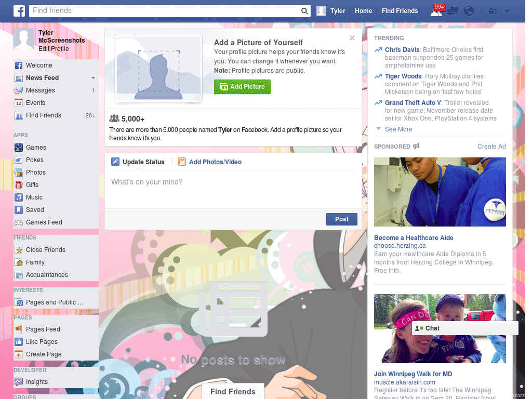532x399 pixels.
Task: Open Become a Healthcare Aide ad link
Action: click(414, 238)
